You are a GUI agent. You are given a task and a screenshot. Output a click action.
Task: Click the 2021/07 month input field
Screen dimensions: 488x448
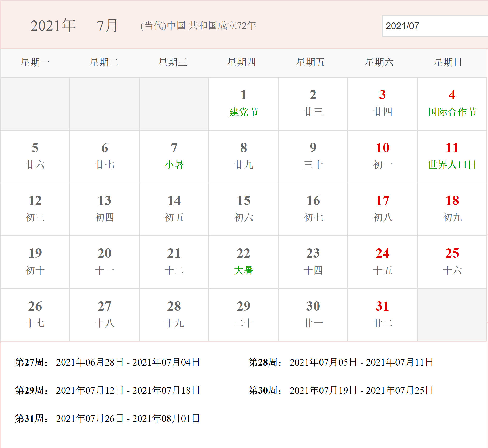point(435,26)
